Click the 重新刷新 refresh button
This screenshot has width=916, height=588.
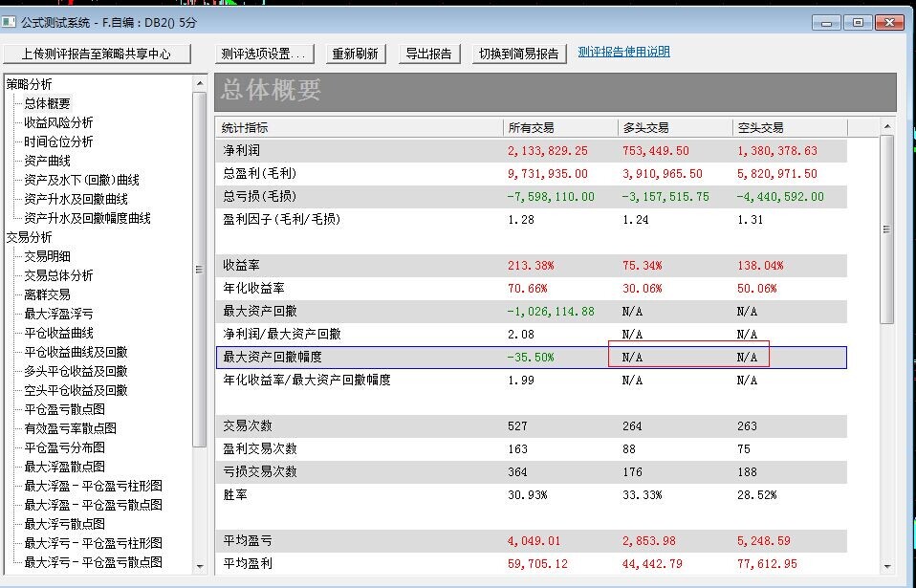pyautogui.click(x=355, y=54)
